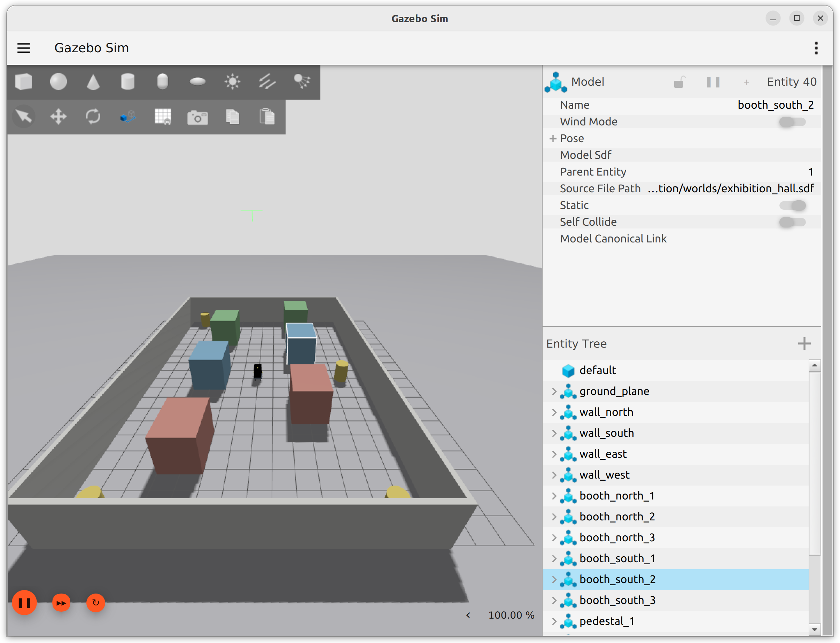Click the Entity Tree plus button
The width and height of the screenshot is (840, 643).
tap(804, 344)
